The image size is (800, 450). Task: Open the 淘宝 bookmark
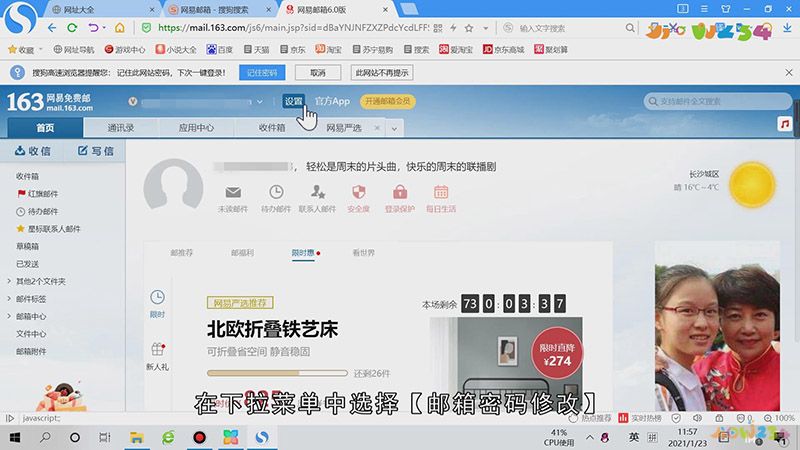click(328, 49)
